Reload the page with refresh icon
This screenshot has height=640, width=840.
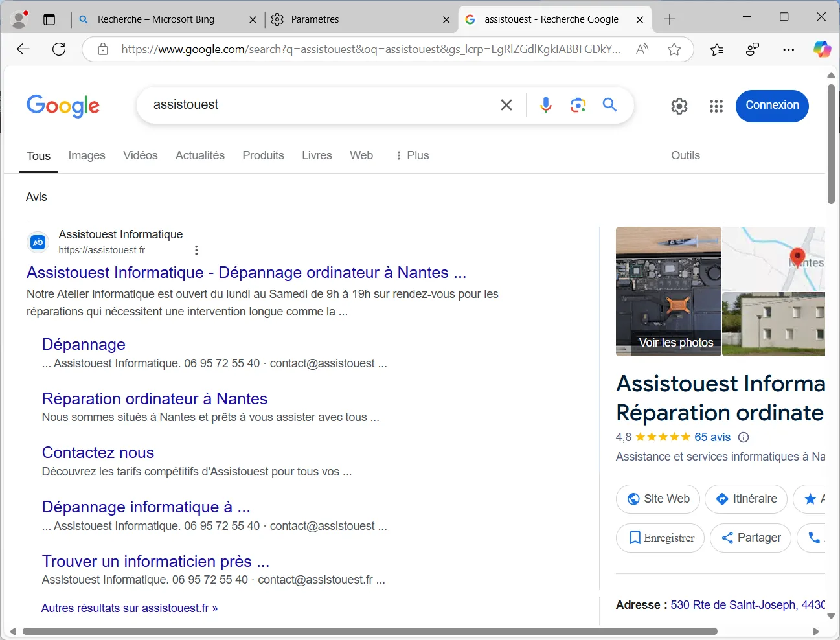59,49
